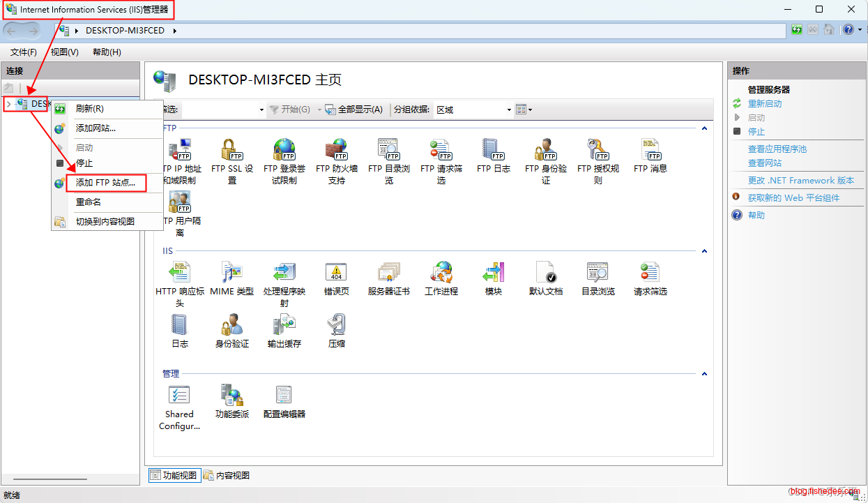Open the FTP 防火墙支持 feature
Image resolution: width=868 pixels, height=503 pixels.
coord(336,151)
